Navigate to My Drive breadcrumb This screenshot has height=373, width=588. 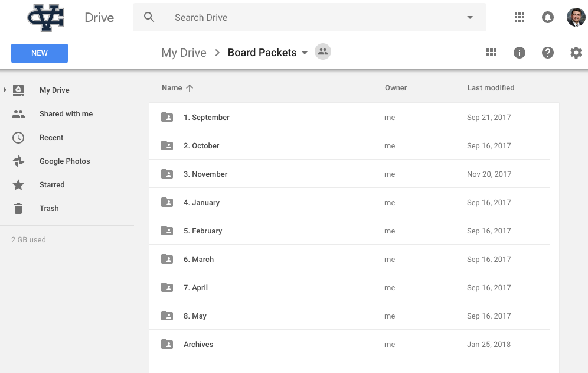point(184,53)
